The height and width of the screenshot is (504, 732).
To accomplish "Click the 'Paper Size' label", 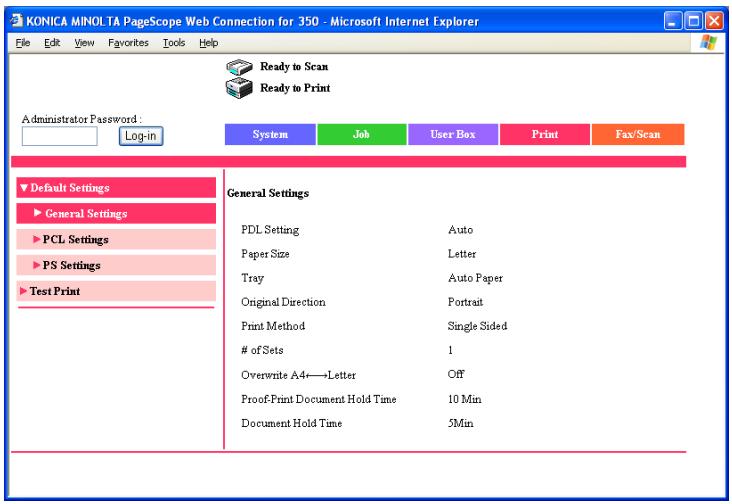I will 265,254.
